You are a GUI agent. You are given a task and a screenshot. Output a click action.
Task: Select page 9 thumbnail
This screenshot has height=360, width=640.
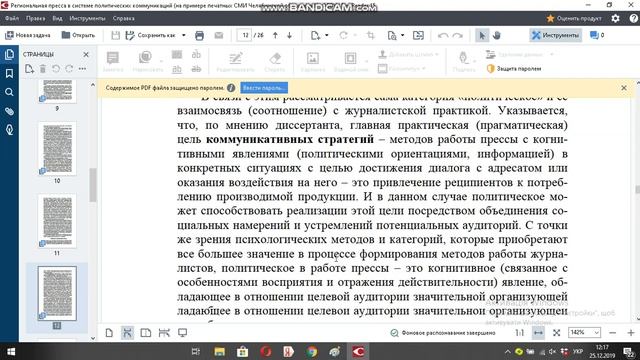[x=57, y=91]
